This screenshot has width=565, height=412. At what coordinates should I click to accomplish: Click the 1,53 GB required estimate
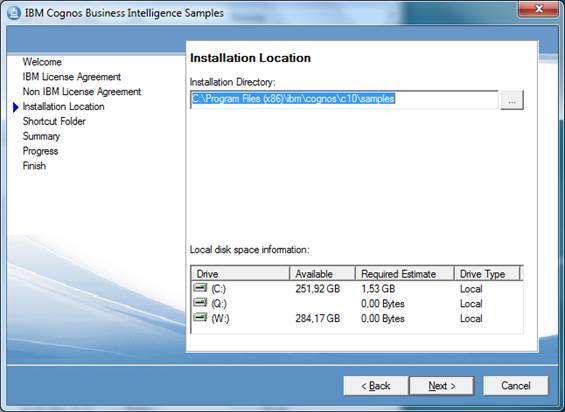(378, 289)
